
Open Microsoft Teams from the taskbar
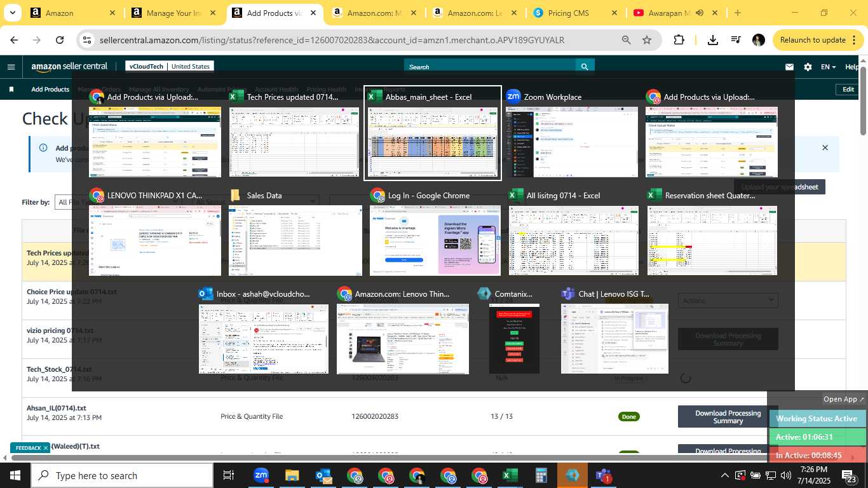[x=603, y=475]
